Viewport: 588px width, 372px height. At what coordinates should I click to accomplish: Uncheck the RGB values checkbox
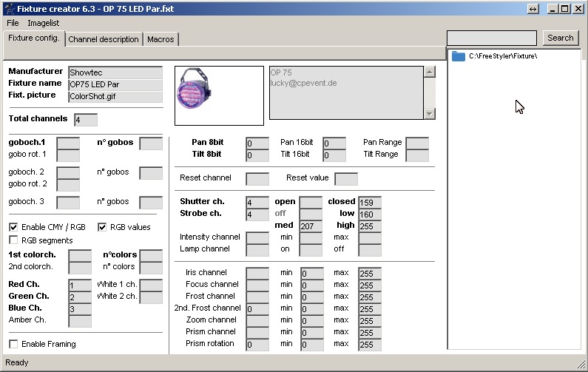pyautogui.click(x=103, y=227)
